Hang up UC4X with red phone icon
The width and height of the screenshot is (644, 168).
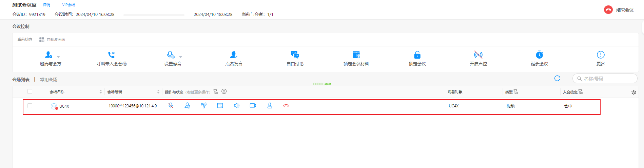[286, 106]
